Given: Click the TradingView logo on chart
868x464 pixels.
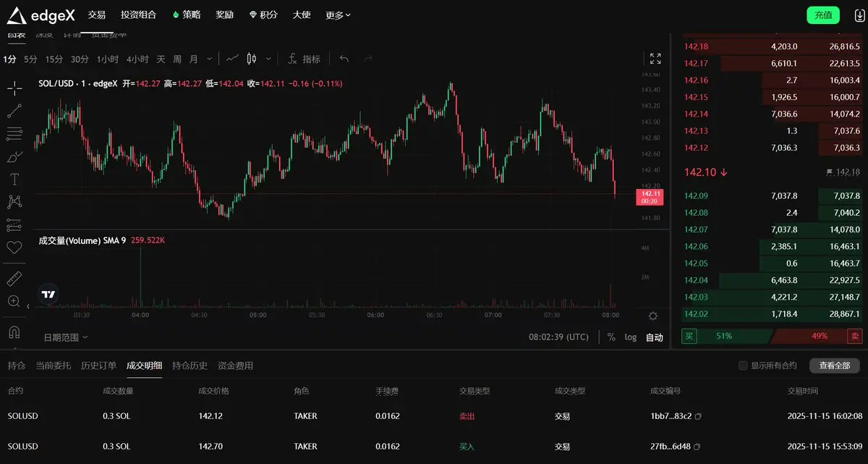Looking at the screenshot, I should pyautogui.click(x=48, y=295).
